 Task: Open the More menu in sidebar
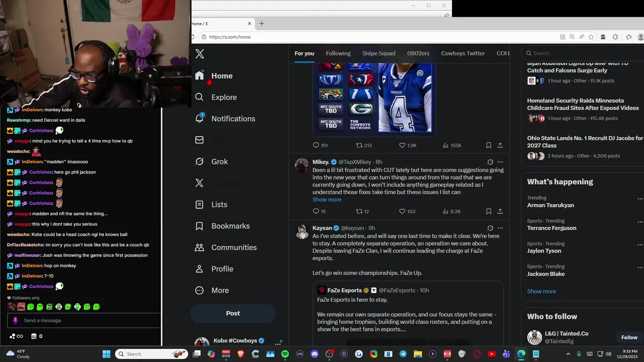212,291
